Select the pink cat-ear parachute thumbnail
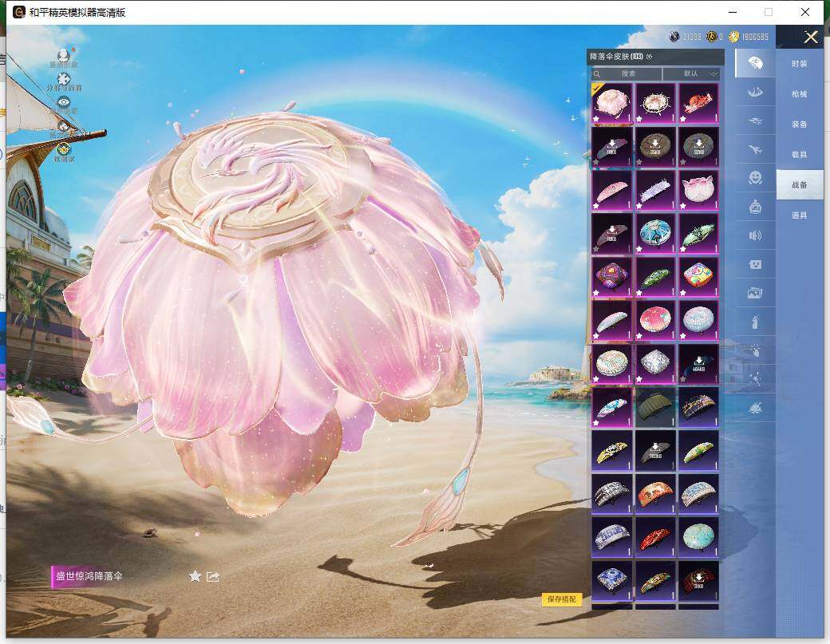 699,189
